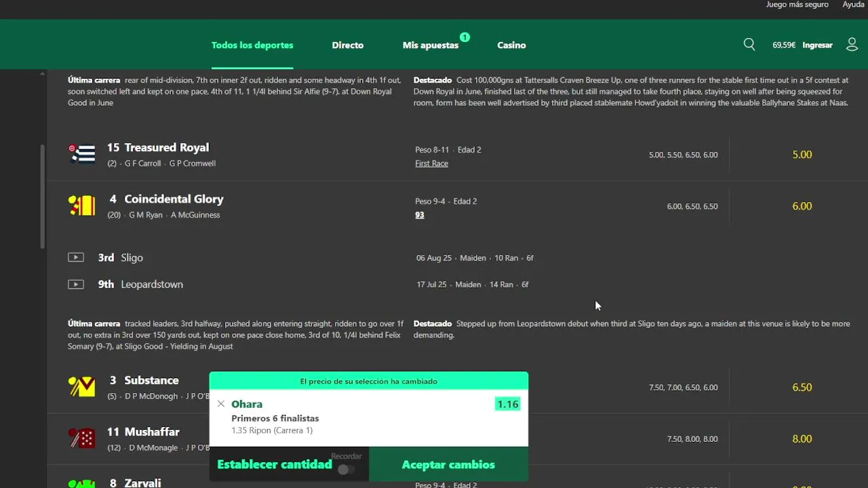Screen dimensions: 868x488
Task: Click the Mis apuestas notification badge
Action: click(465, 37)
